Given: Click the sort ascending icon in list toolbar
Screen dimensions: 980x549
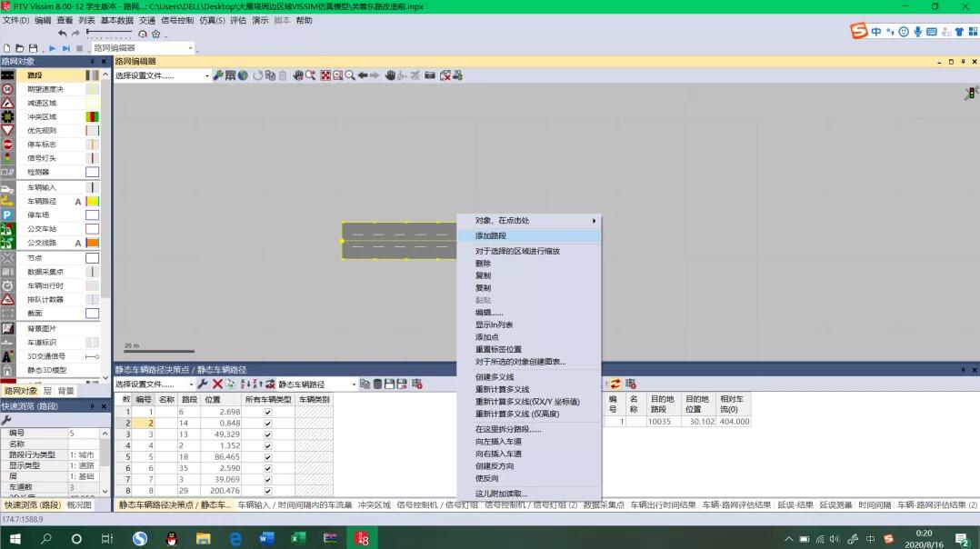Looking at the screenshot, I should point(245,384).
